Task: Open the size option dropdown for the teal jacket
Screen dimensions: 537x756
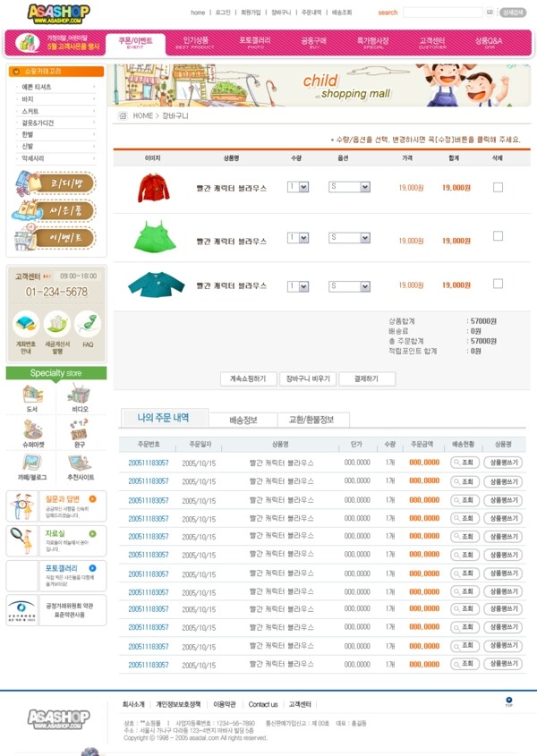Action: (x=349, y=286)
